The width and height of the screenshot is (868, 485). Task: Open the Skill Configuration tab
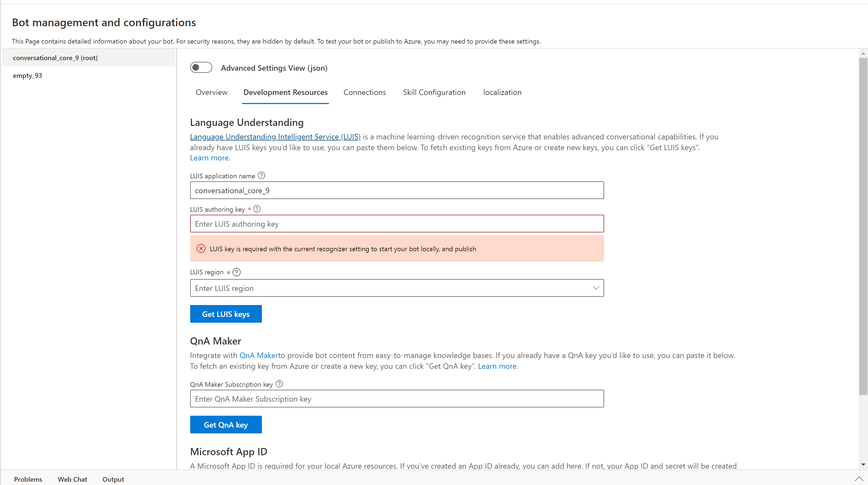pos(434,92)
